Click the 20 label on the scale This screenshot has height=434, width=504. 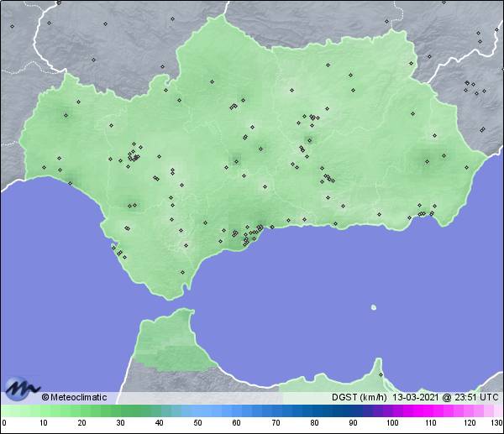click(x=82, y=423)
